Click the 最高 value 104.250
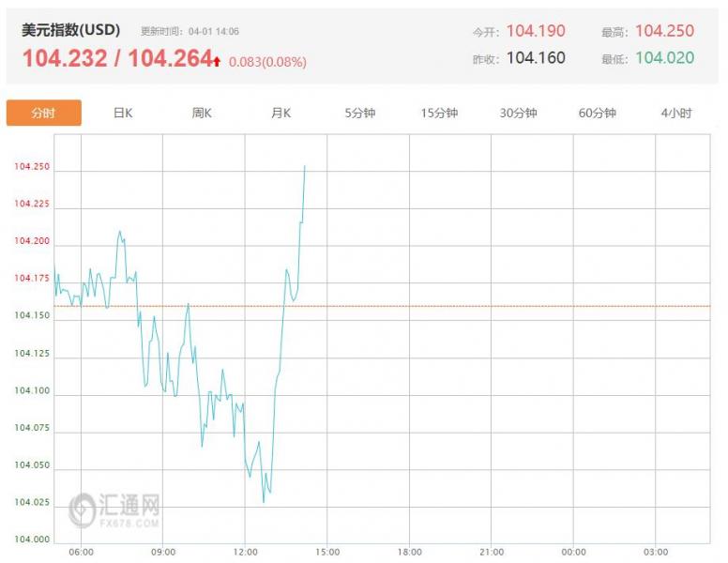 (664, 31)
